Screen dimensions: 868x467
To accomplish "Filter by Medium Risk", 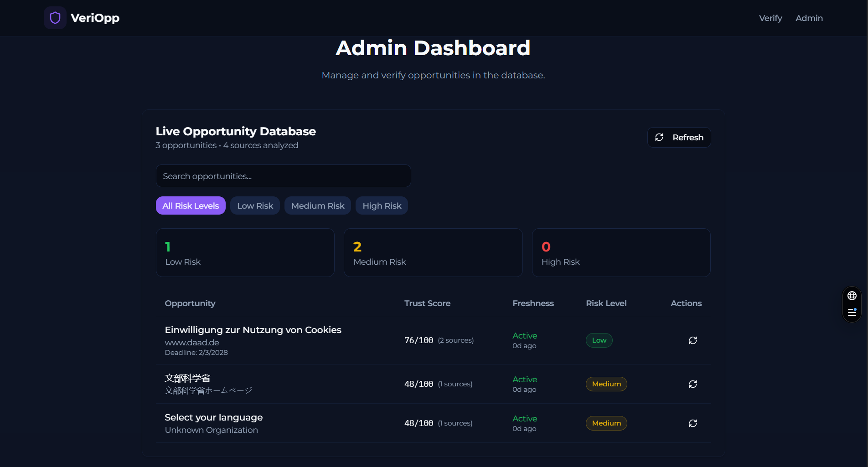I will pos(318,205).
